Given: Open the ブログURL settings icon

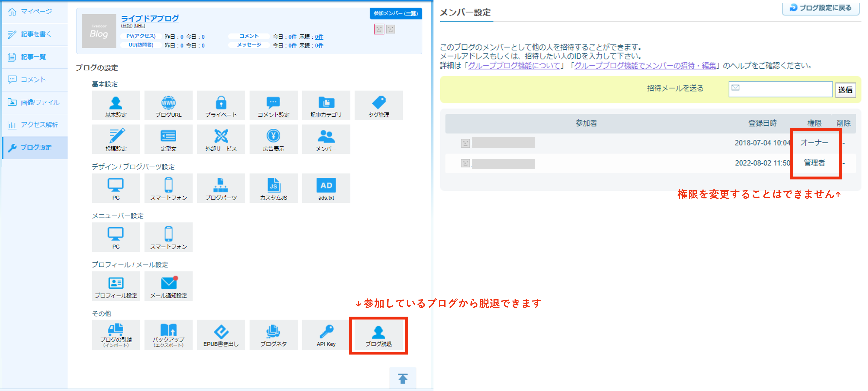Looking at the screenshot, I should 168,105.
